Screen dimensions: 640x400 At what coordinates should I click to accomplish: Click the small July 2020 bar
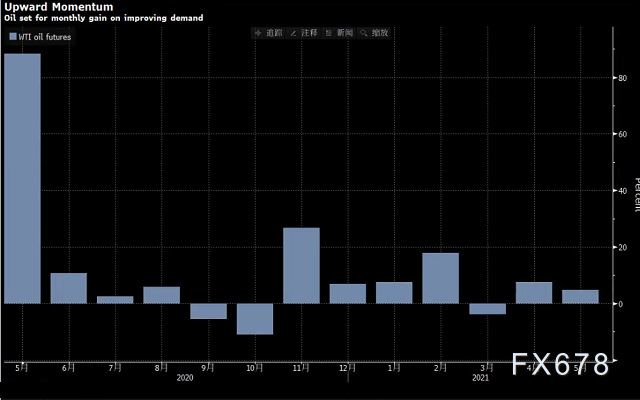(x=115, y=299)
